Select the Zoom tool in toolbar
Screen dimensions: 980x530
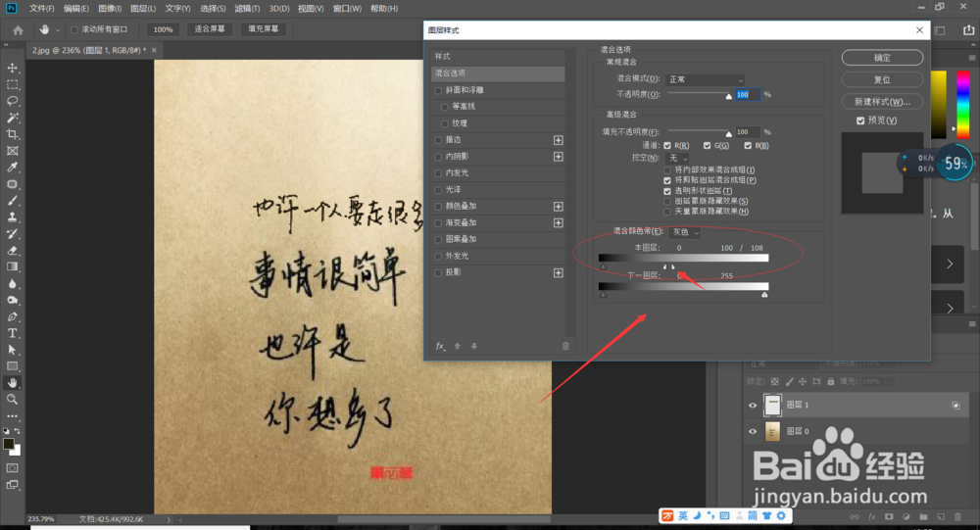coord(13,400)
